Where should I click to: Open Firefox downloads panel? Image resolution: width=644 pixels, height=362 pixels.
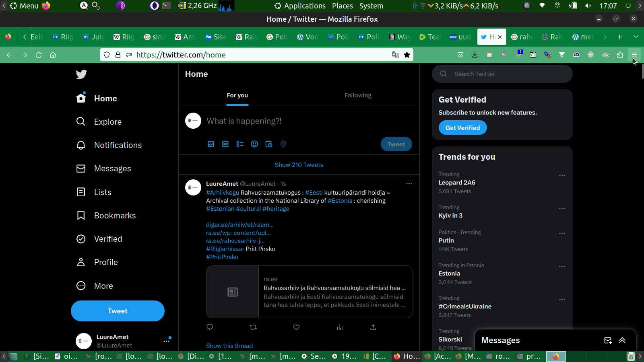click(x=475, y=55)
